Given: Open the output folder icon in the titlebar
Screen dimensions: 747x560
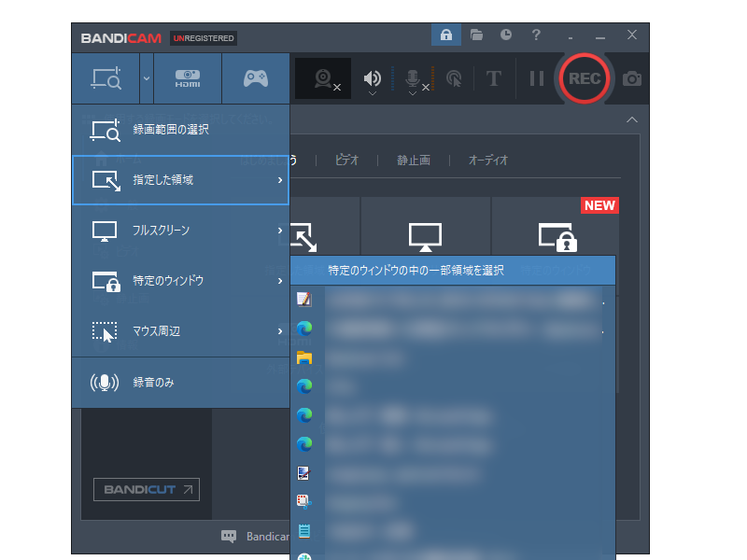Looking at the screenshot, I should 476,35.
